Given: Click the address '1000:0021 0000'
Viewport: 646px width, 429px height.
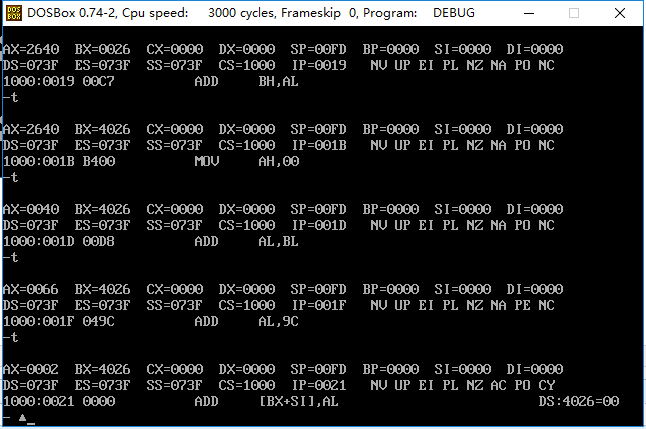Looking at the screenshot, I should (59, 401).
